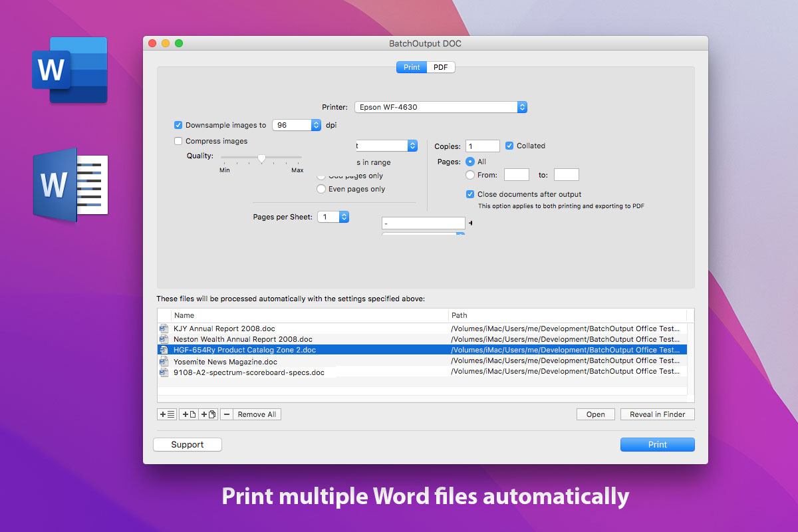The width and height of the screenshot is (798, 532).
Task: Click file icon beside Neston Wealth Annual Report 2008.doc
Action: point(164,339)
